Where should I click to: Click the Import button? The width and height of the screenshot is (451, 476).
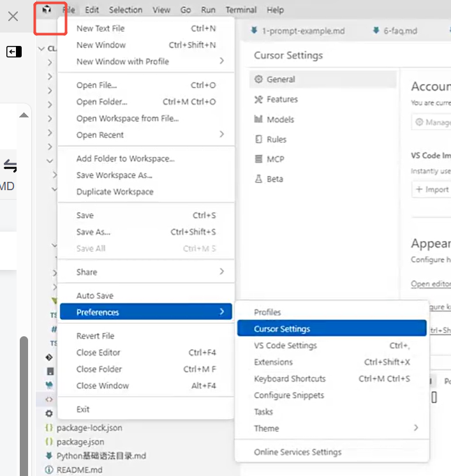coord(432,190)
